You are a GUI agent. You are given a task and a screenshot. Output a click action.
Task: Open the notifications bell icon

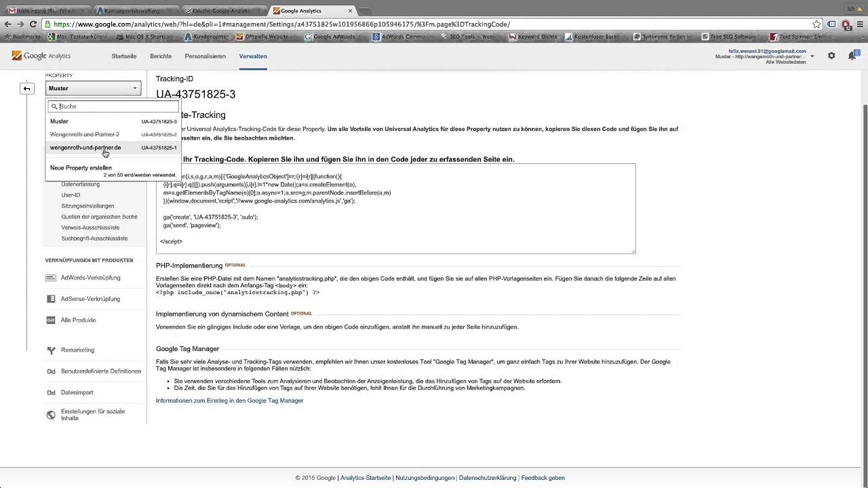click(852, 56)
